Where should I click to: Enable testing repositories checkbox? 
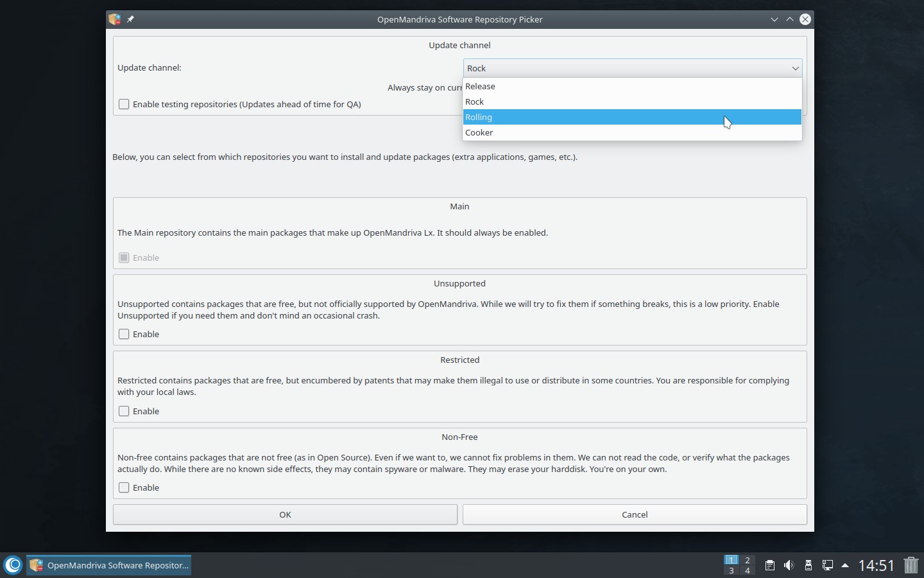(124, 104)
